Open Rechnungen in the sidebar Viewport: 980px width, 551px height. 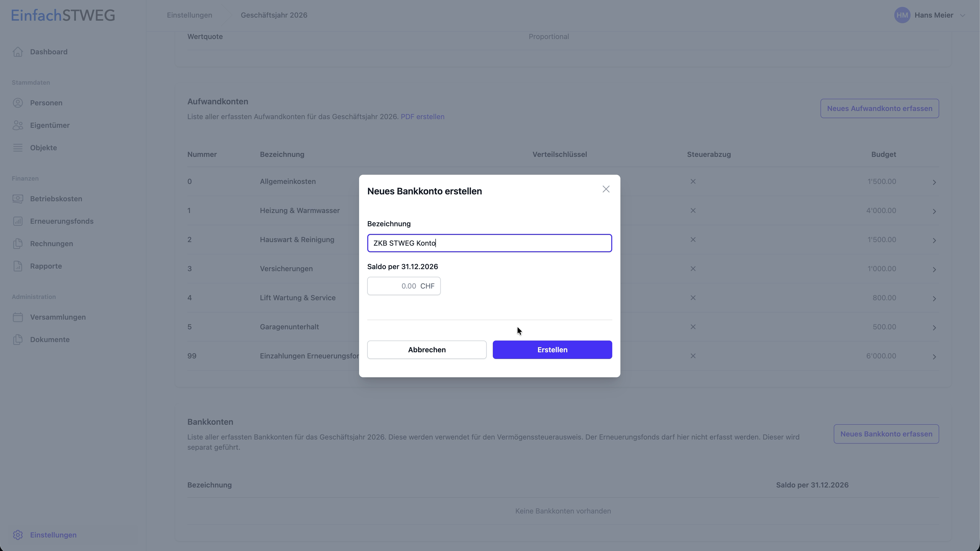click(x=51, y=243)
